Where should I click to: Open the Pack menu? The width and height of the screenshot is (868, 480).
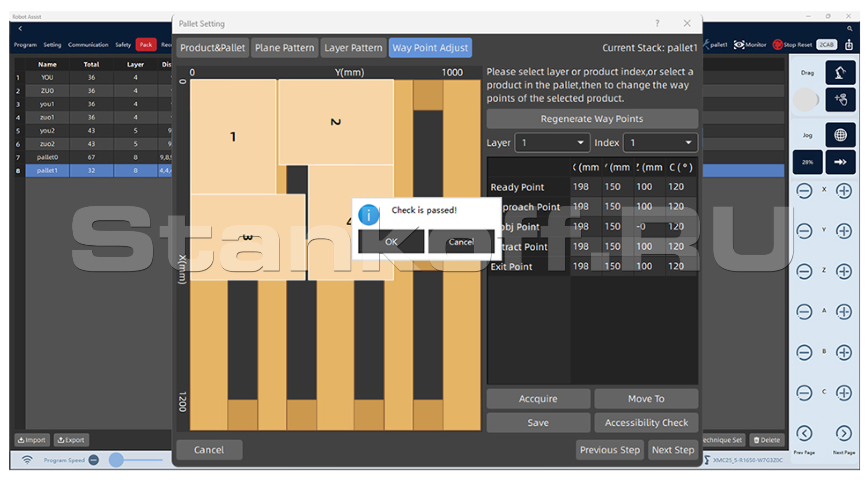(146, 44)
